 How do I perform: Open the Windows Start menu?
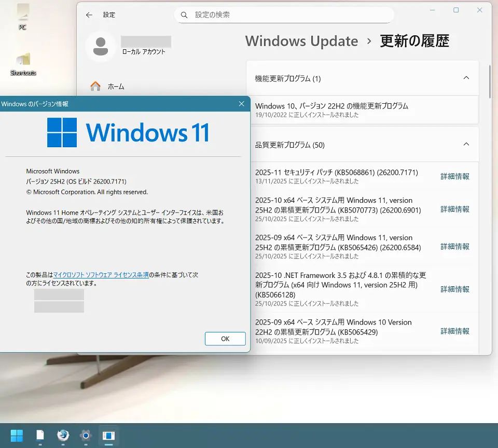click(17, 435)
